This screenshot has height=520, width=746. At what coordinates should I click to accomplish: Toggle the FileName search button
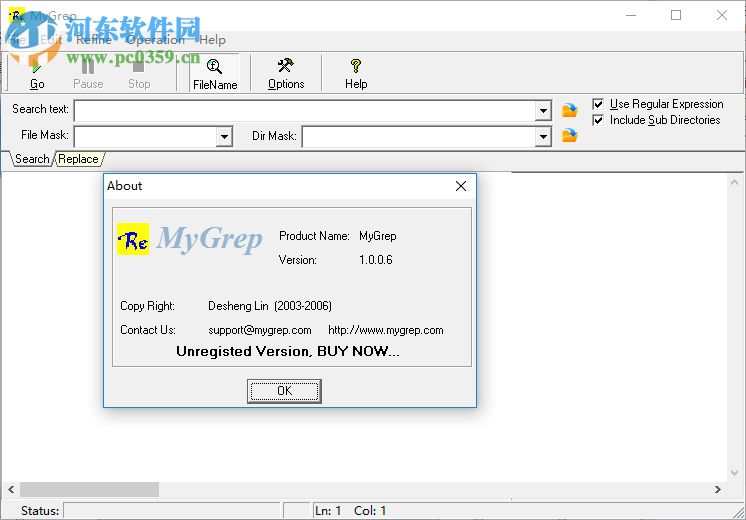(x=215, y=73)
